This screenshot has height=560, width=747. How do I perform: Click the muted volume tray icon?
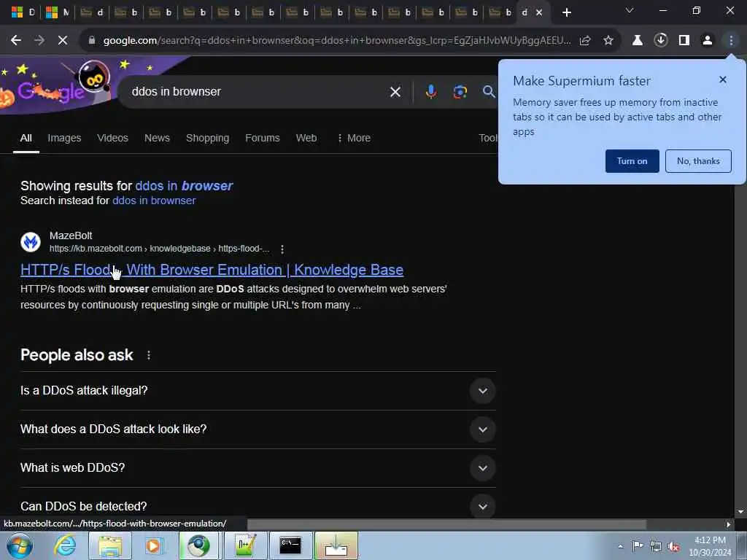pos(673,546)
